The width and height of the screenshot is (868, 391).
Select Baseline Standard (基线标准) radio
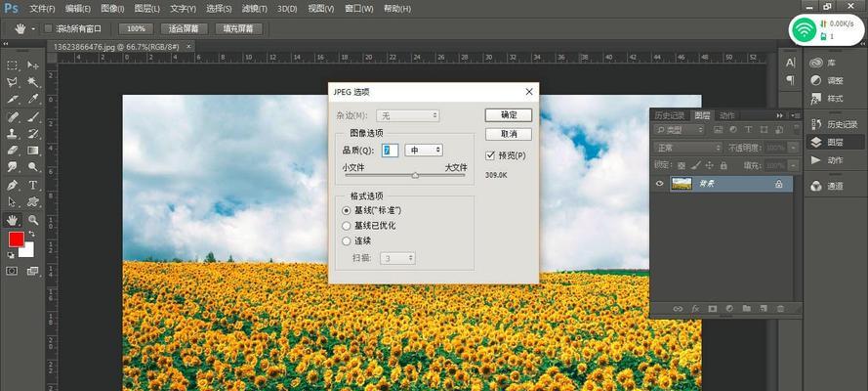(x=347, y=210)
